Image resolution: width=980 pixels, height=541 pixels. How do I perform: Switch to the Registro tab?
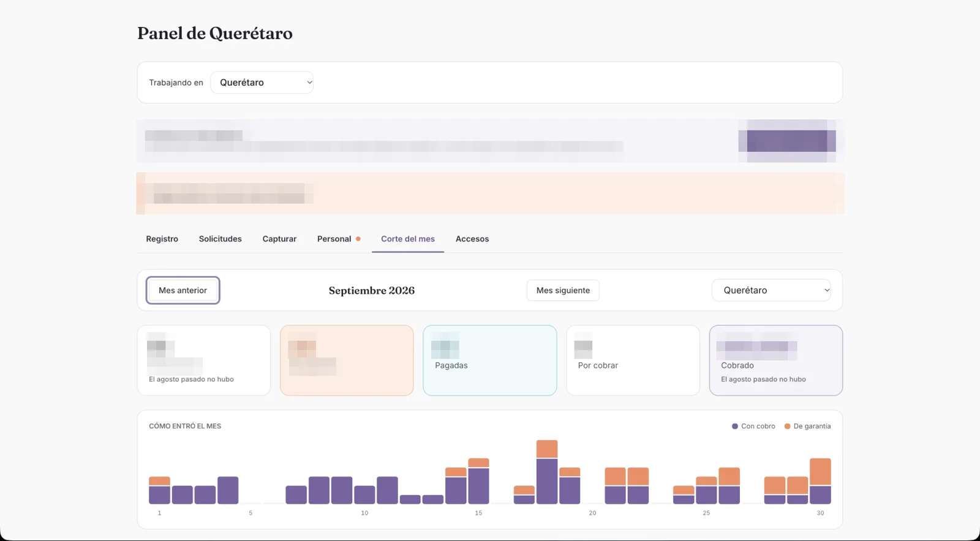(162, 239)
